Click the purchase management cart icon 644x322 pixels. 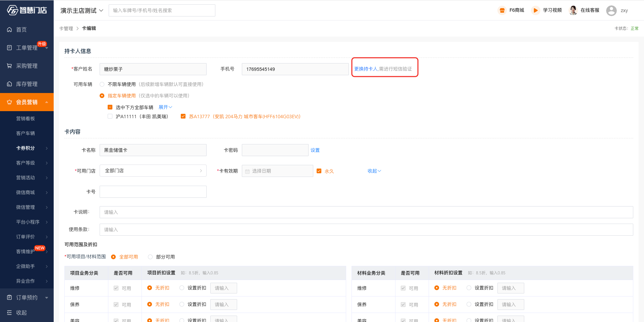point(9,66)
